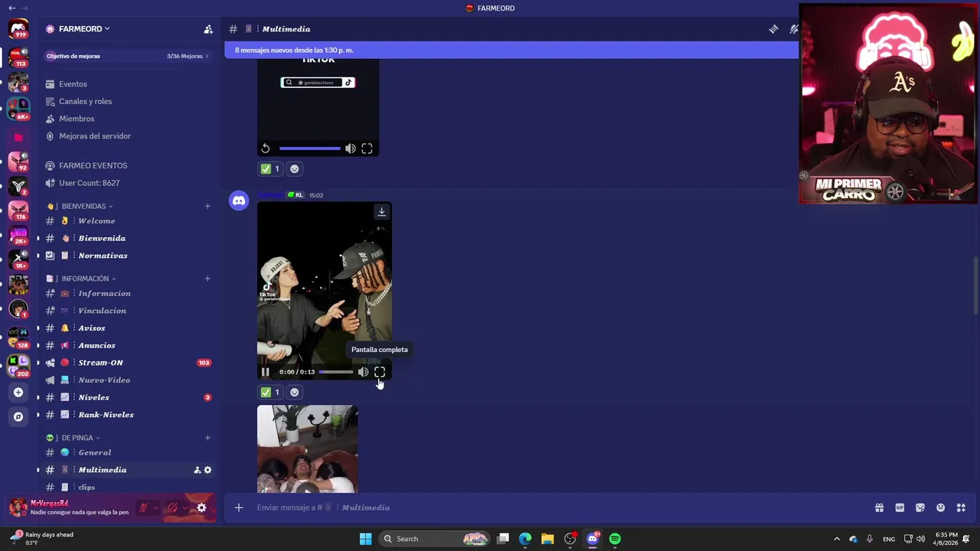
Task: Open the GIF picker
Action: coord(900,507)
